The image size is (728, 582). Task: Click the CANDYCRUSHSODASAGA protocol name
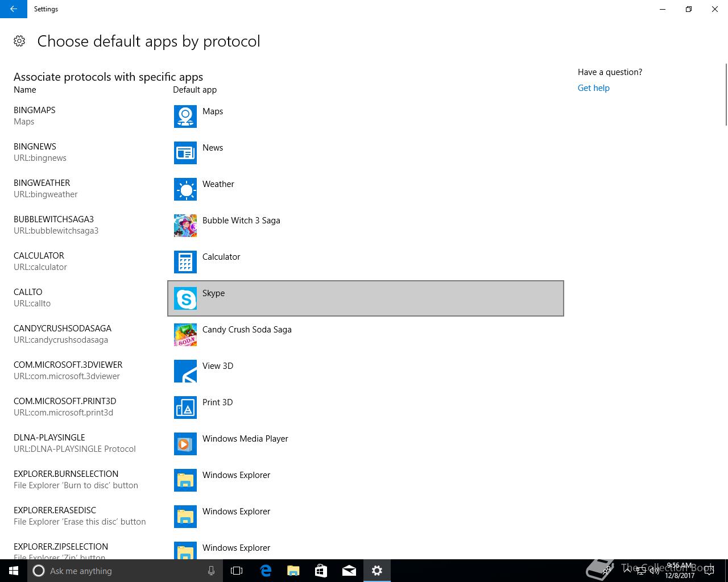click(x=63, y=329)
